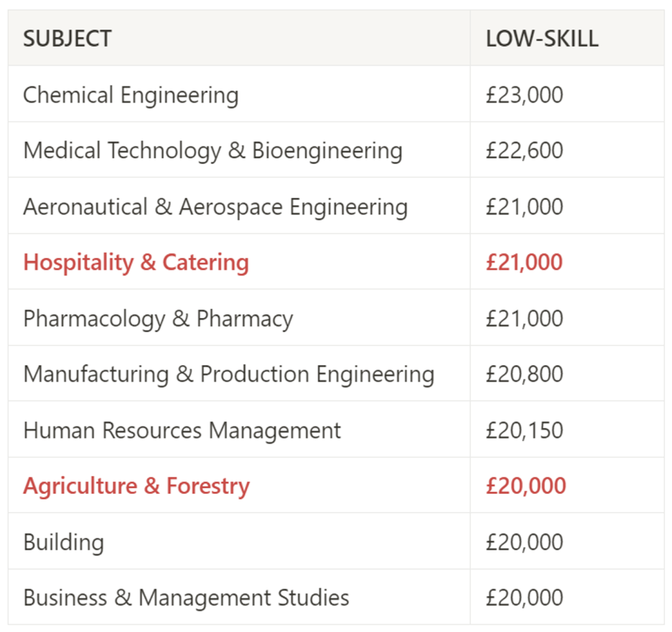Click the £20,150 salary cell
This screenshot has height=632, width=672.
click(x=567, y=430)
